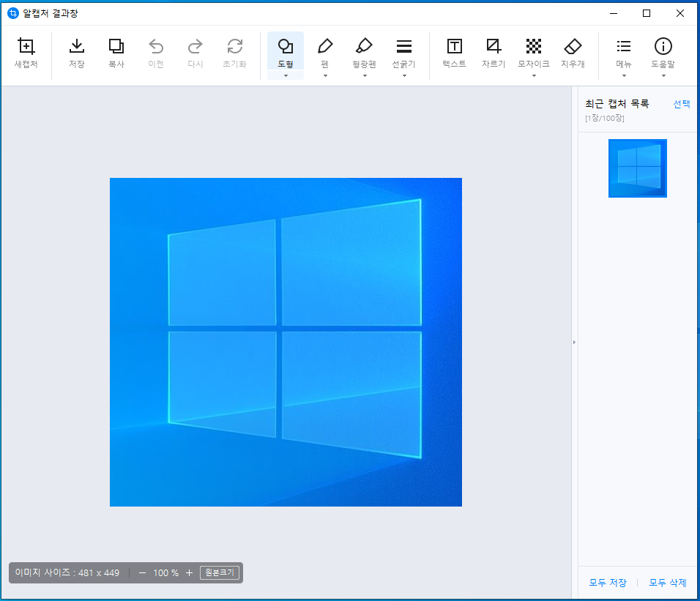Reset edits with 초기화 icon

[235, 46]
